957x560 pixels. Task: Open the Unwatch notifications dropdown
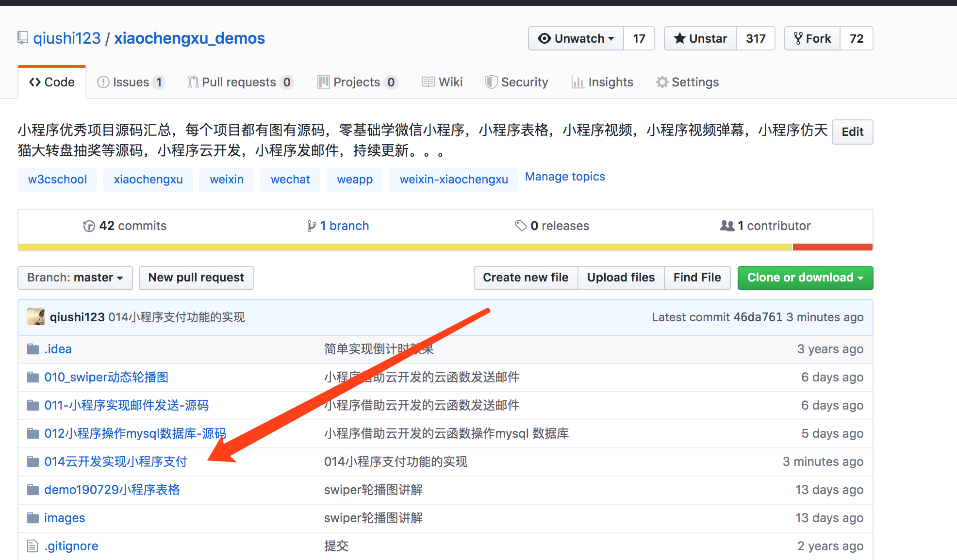point(576,38)
